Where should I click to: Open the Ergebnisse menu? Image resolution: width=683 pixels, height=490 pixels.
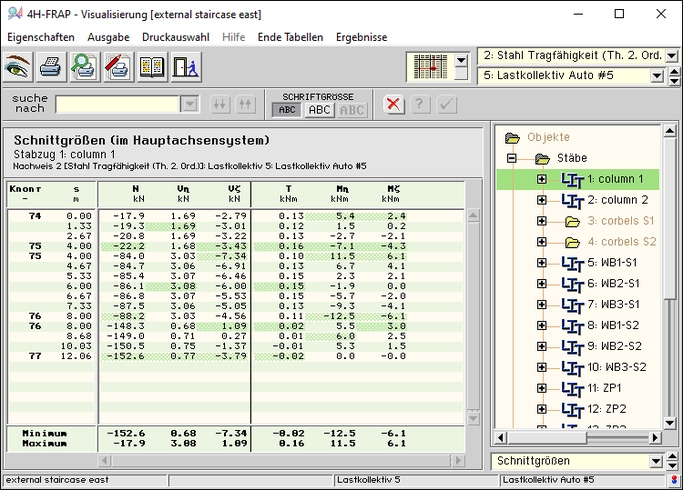(361, 37)
